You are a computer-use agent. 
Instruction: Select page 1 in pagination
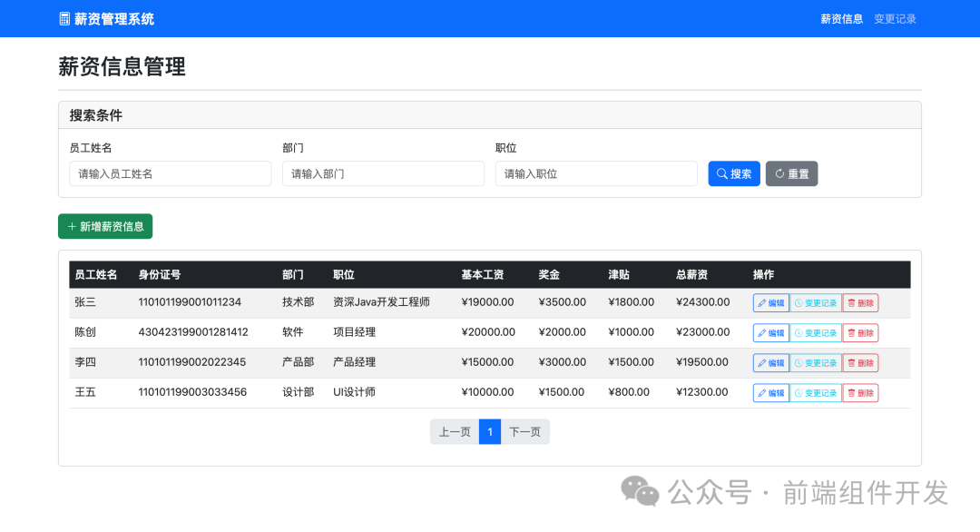click(x=490, y=432)
